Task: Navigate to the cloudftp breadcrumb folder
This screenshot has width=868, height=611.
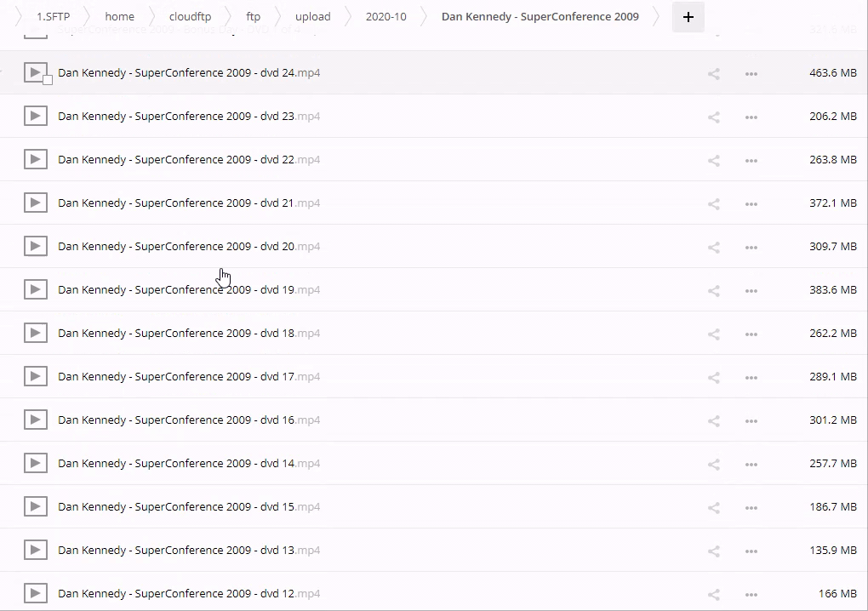Action: point(190,16)
